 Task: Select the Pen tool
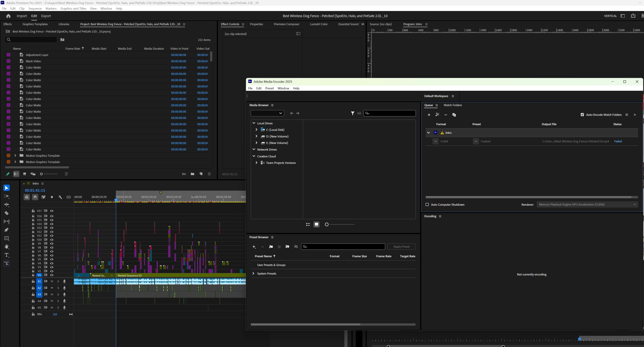coord(6,230)
